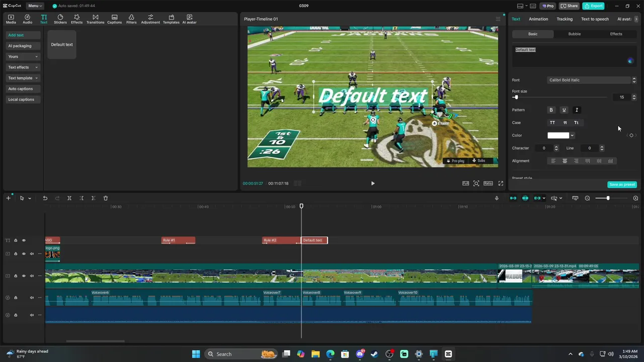Align text left

[553, 161]
